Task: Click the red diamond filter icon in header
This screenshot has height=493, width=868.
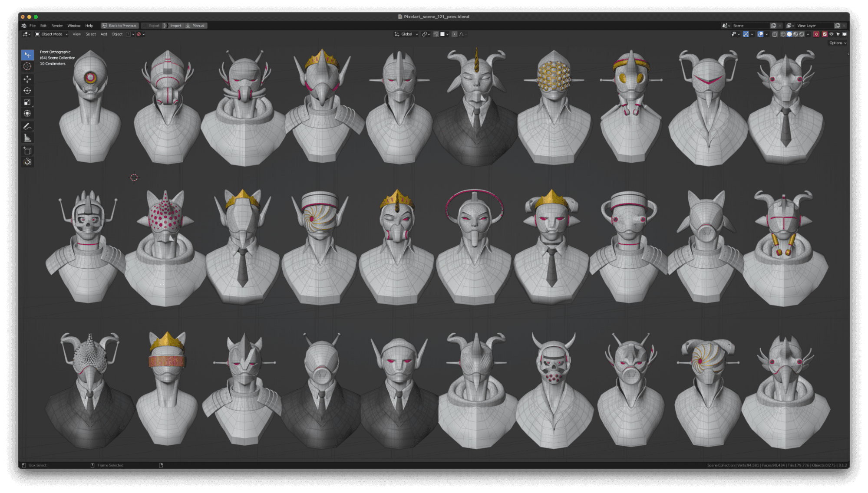Action: click(x=816, y=34)
